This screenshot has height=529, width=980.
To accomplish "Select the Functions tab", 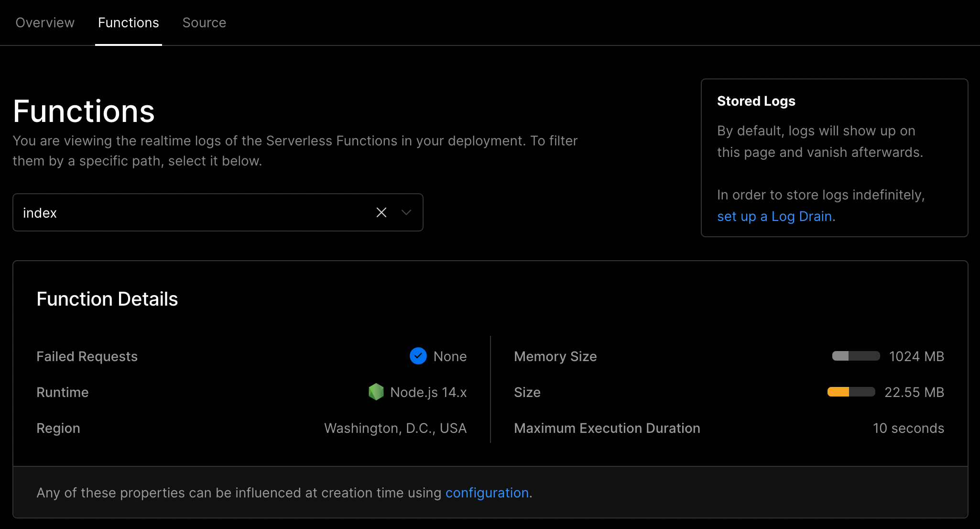I will click(129, 22).
